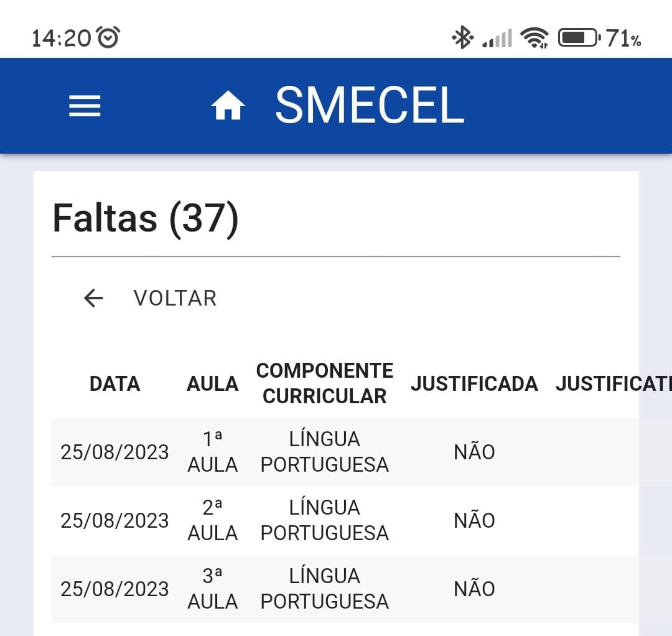672x636 pixels.
Task: Tap LÍNGUA PORTUGUESA in the 3ª AULA row
Action: pyautogui.click(x=325, y=589)
